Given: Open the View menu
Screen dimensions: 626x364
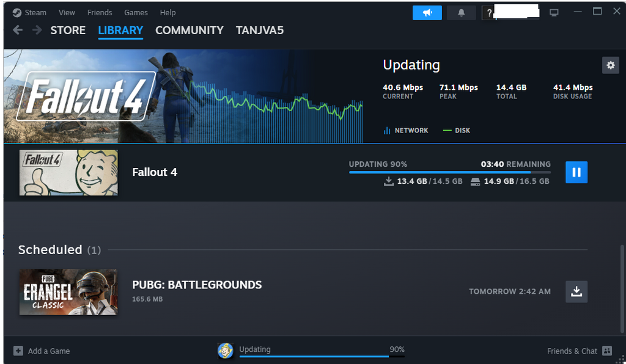Looking at the screenshot, I should click(67, 13).
